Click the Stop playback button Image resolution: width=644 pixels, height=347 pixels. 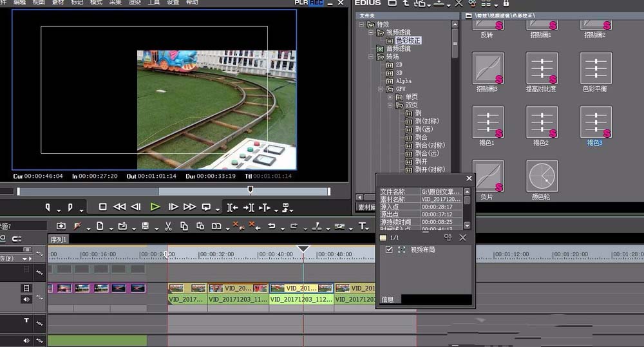pyautogui.click(x=102, y=207)
